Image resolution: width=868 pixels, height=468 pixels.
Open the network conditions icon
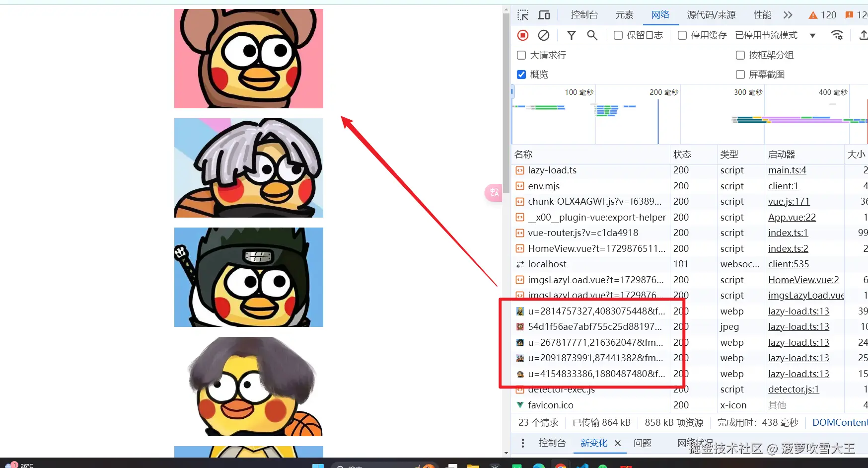[x=837, y=35]
